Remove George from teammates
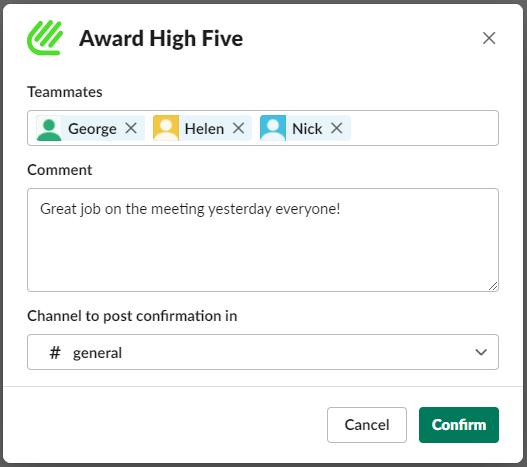Screen dimensions: 527x467 point(131,128)
